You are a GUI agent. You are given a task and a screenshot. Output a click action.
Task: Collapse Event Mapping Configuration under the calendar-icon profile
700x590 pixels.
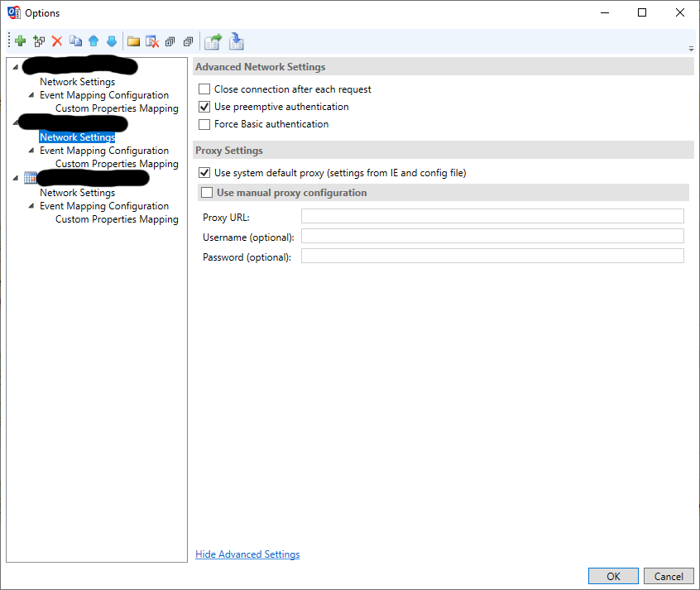point(31,205)
